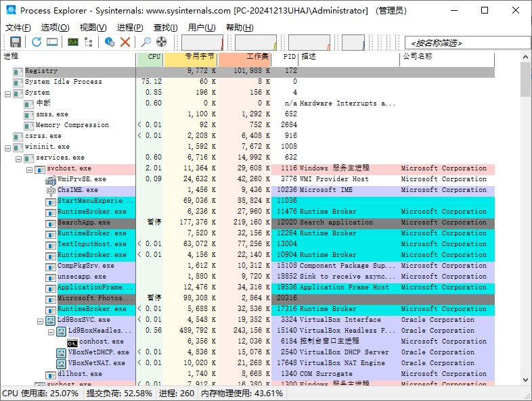Viewport: 532px width, 401px height.
Task: Click the show lower pane toolbar icon
Action: click(52, 42)
